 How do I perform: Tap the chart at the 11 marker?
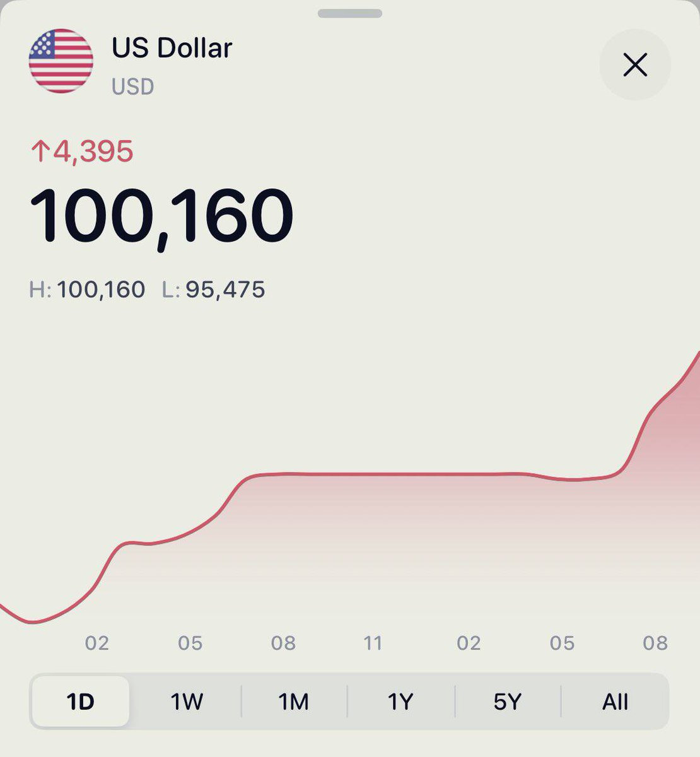click(373, 643)
